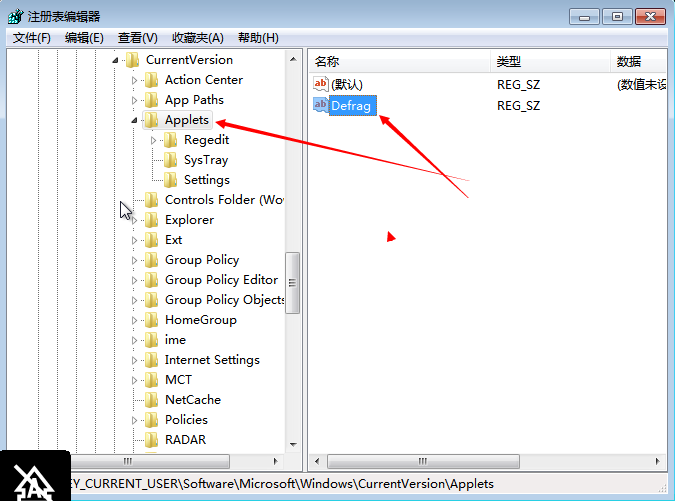Click the Explorer folder icon
Image resolution: width=675 pixels, height=501 pixels.
151,220
